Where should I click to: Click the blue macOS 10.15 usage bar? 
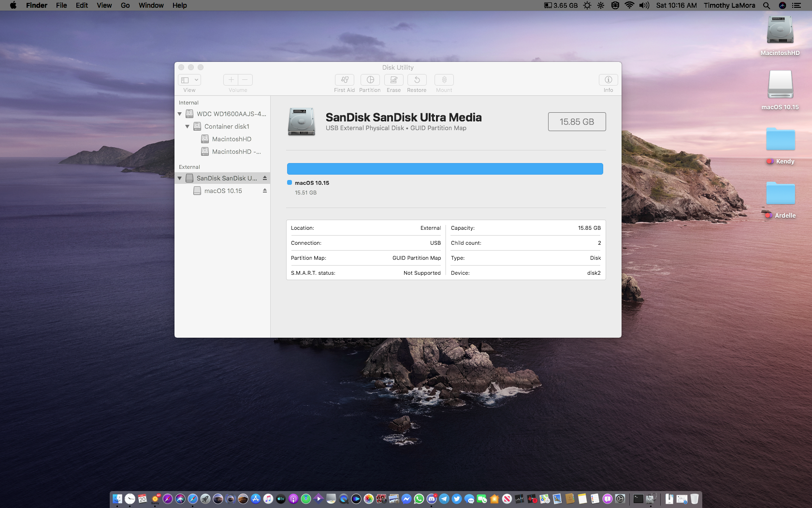click(x=445, y=169)
